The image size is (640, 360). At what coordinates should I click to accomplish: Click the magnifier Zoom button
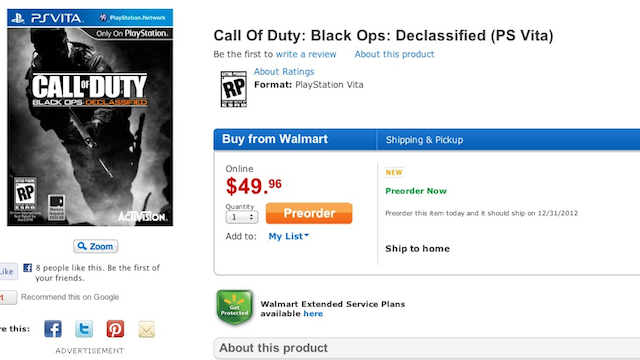[96, 246]
